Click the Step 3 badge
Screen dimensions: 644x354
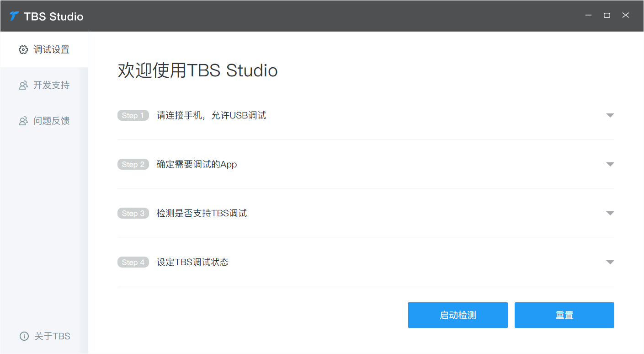pyautogui.click(x=133, y=213)
